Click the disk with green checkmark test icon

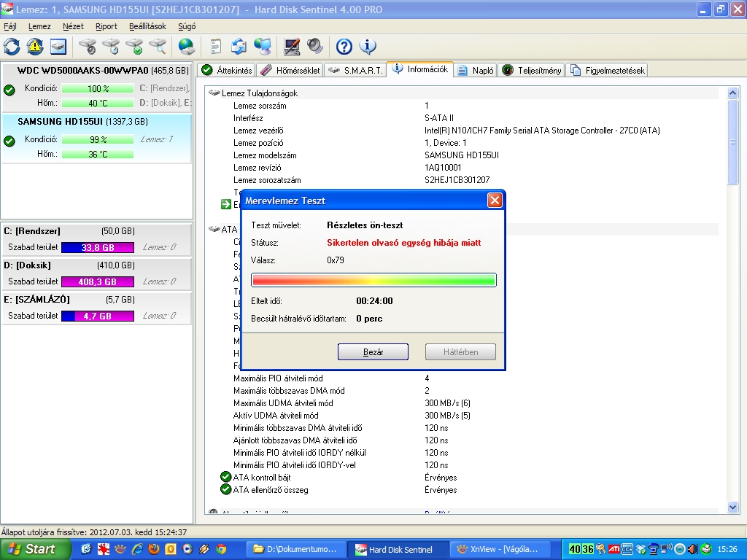134,46
